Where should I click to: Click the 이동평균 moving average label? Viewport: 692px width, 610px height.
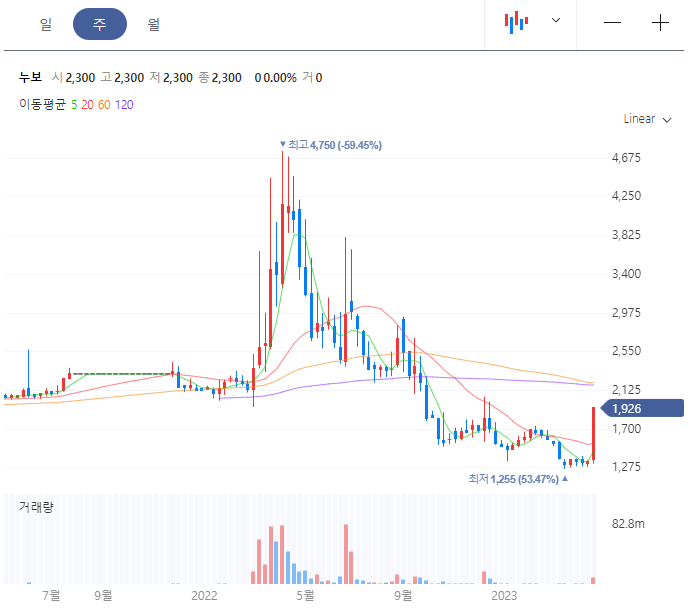pos(42,105)
